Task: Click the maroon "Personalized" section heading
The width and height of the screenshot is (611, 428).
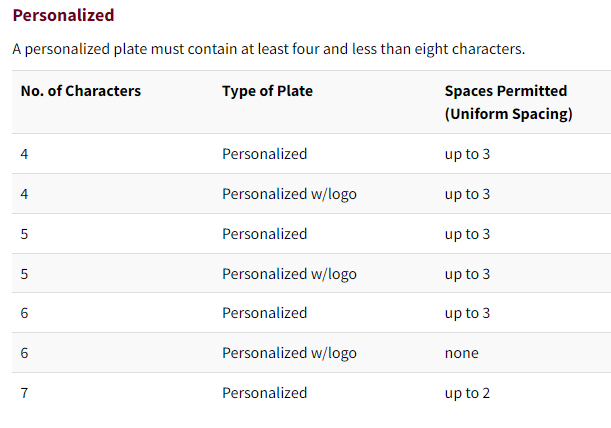Action: tap(63, 15)
